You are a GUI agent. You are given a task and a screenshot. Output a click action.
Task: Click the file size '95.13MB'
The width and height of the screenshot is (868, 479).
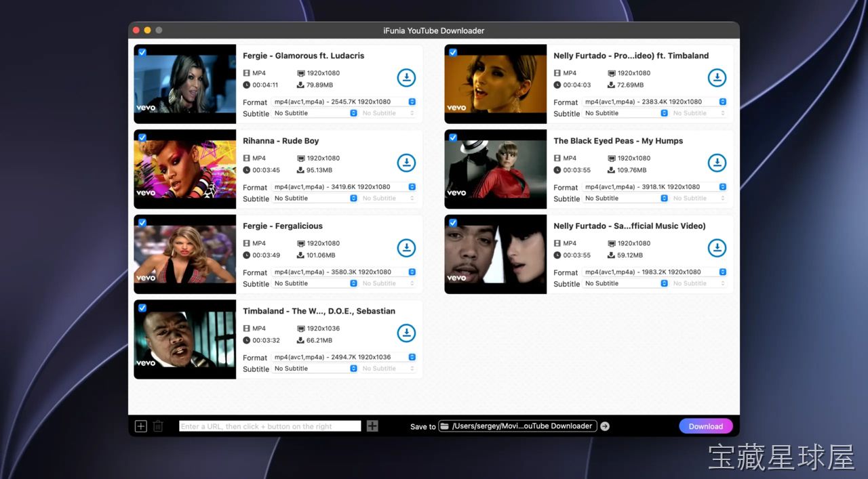(x=319, y=170)
